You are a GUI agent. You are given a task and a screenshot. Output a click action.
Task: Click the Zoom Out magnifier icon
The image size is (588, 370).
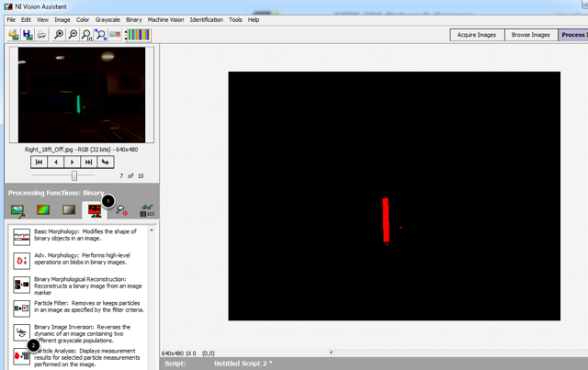pos(73,35)
